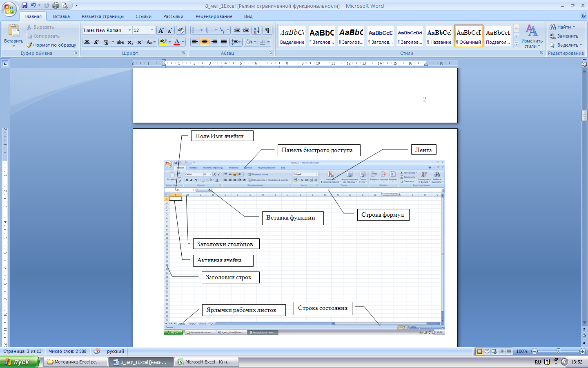Viewport: 588px width, 368px height.
Task: Decrease paragraph indent
Action: (x=237, y=30)
